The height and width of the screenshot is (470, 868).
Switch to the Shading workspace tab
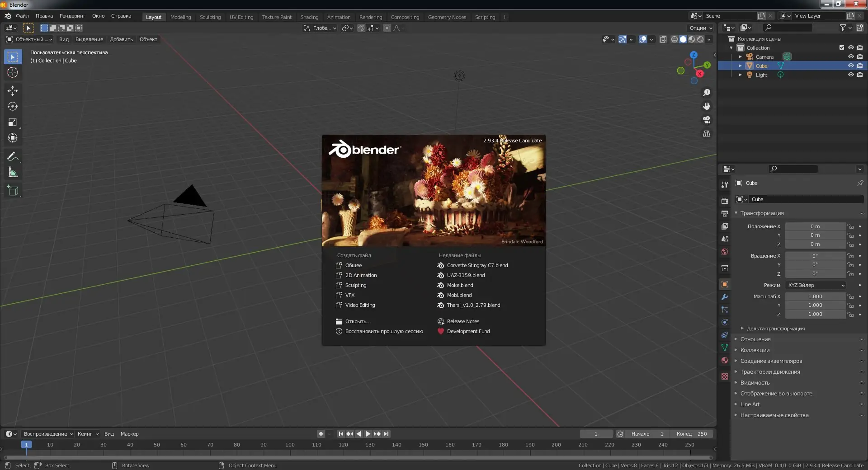(309, 17)
